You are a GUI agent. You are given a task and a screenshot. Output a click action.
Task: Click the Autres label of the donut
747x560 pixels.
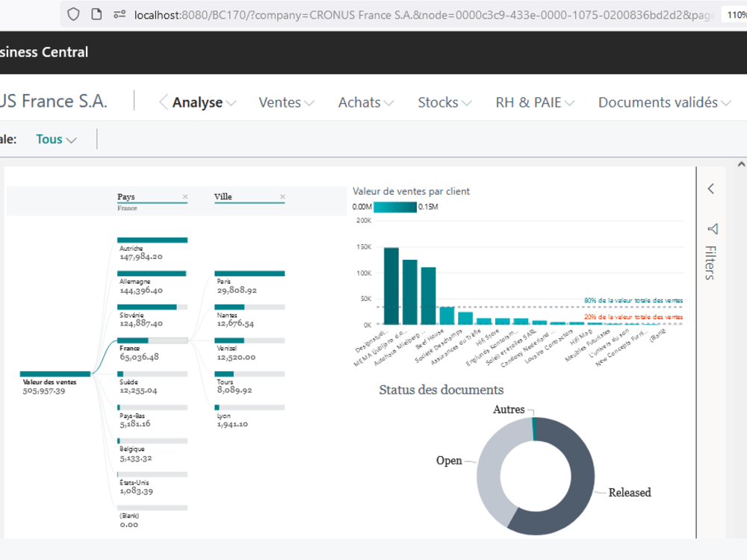pos(509,409)
